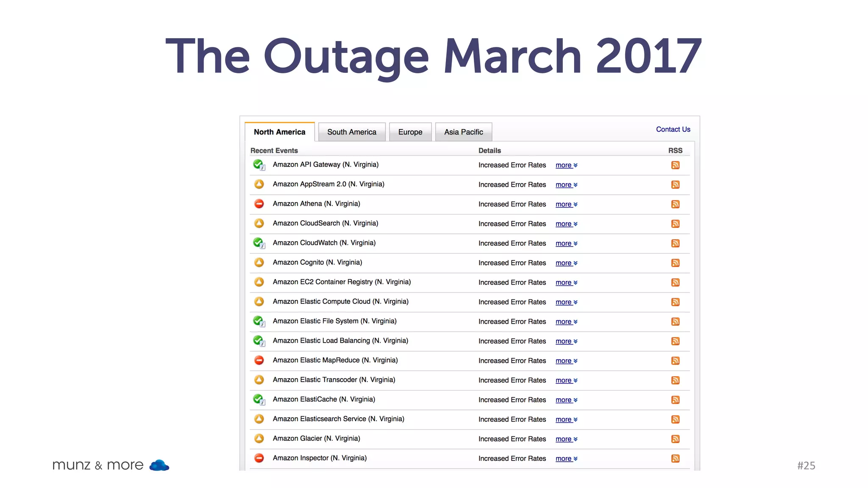Click the Contact Us link
The width and height of the screenshot is (868, 488).
click(673, 129)
